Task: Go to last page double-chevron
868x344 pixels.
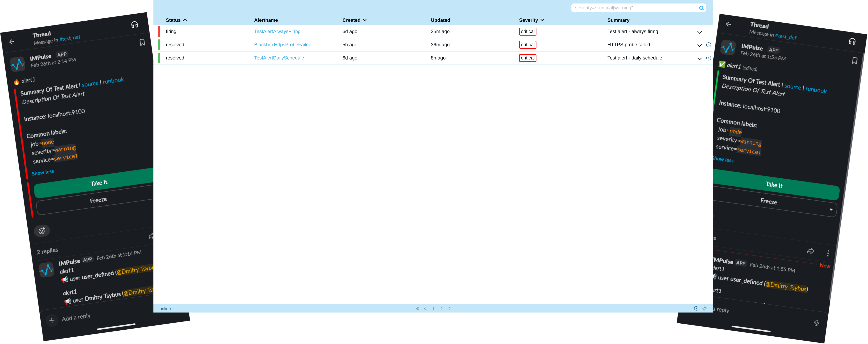Action: (449, 308)
